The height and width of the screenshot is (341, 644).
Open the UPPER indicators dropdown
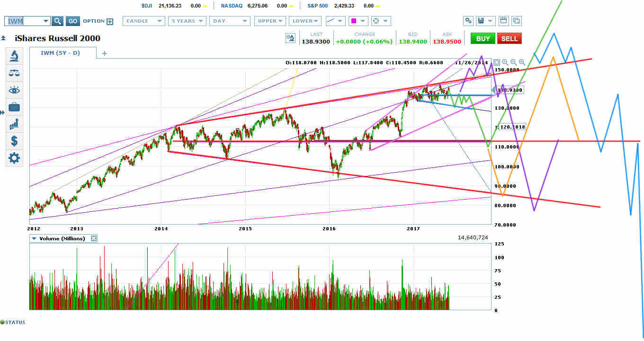coord(270,21)
